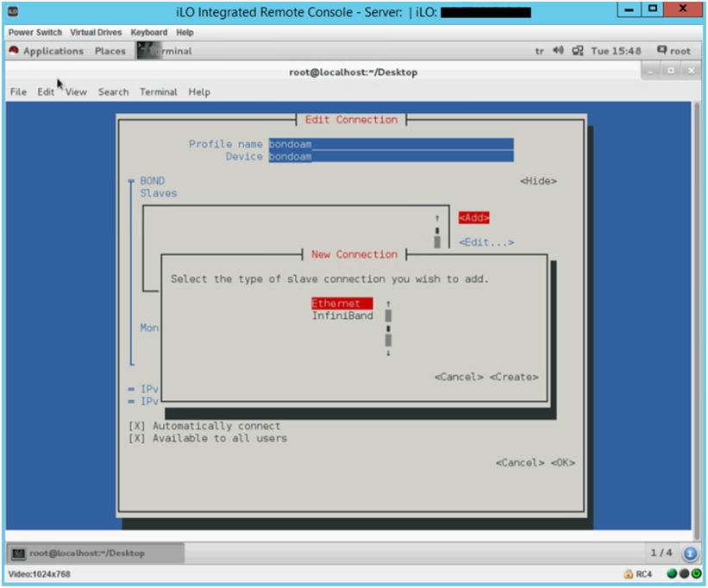Image resolution: width=708 pixels, height=588 pixels.
Task: Collapse the BOND section with Hide
Action: [x=538, y=181]
